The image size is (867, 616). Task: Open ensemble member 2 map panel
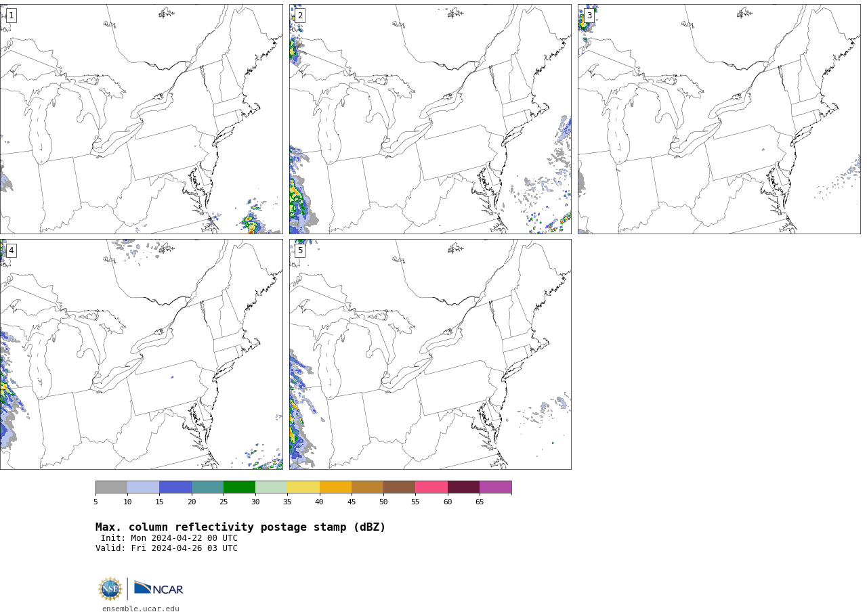tap(430, 119)
